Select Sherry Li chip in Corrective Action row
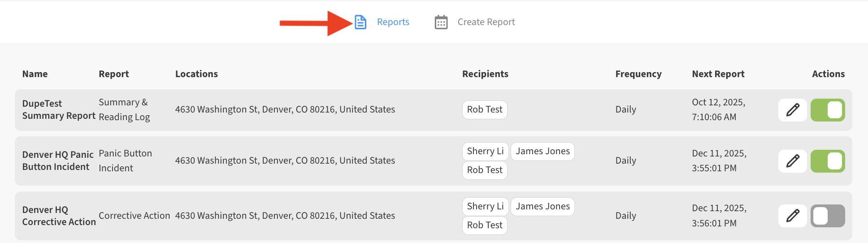 click(x=485, y=206)
